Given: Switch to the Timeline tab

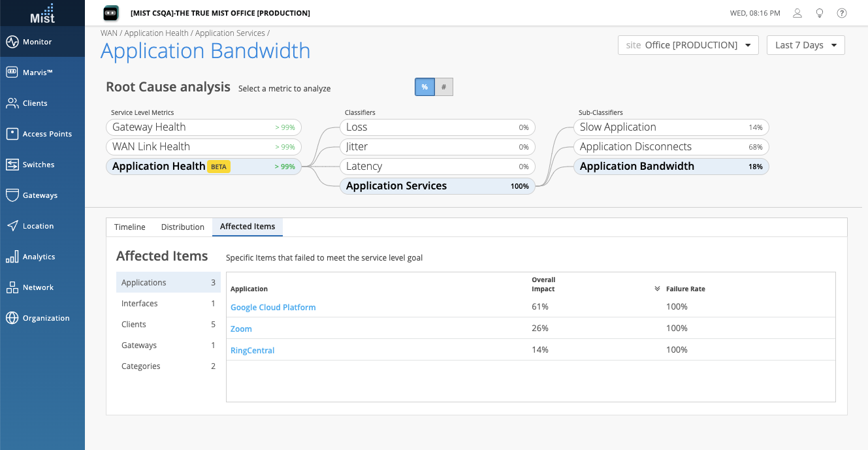Looking at the screenshot, I should pos(130,227).
